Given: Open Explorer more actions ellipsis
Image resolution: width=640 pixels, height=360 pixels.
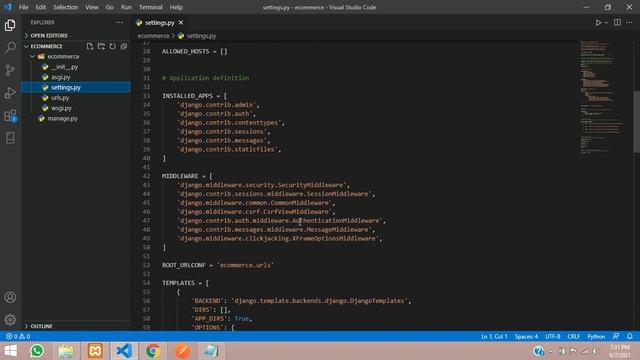Looking at the screenshot, I should coord(119,22).
